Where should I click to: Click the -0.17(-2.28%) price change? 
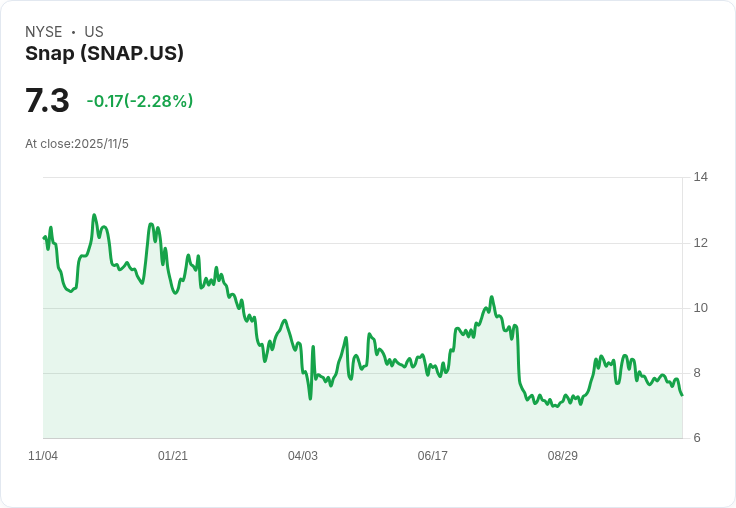pos(140,101)
